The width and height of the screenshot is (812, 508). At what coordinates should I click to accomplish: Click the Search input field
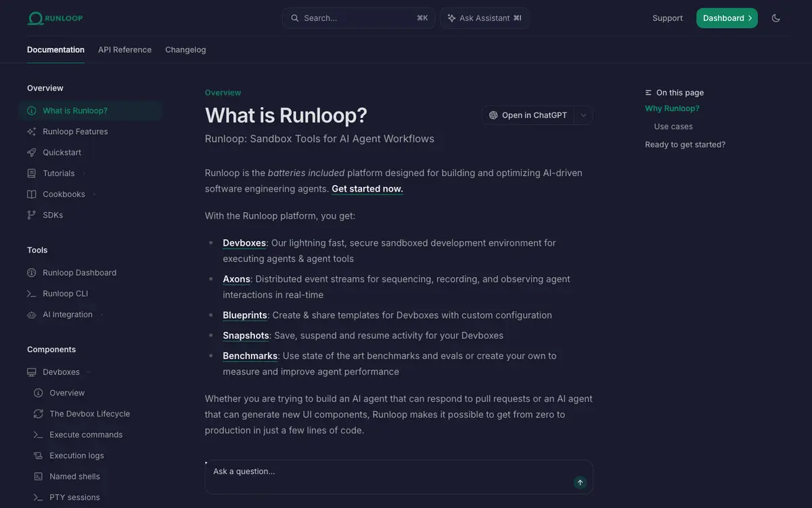point(359,18)
